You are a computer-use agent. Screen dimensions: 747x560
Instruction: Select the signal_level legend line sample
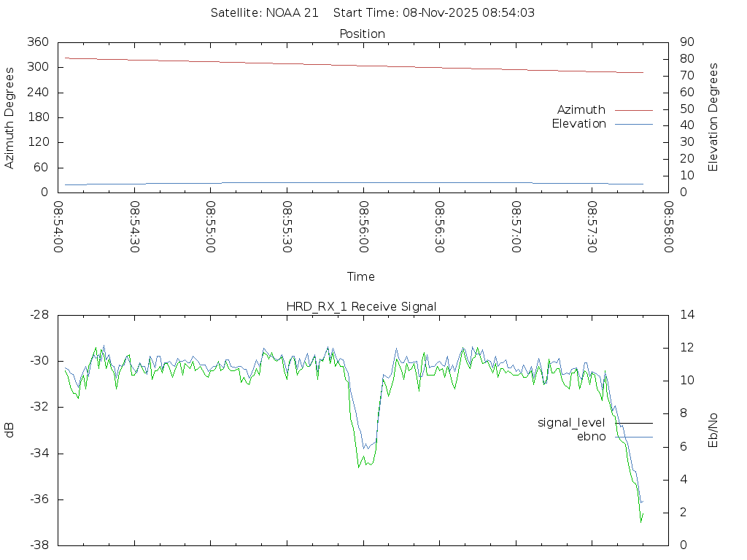pos(633,423)
